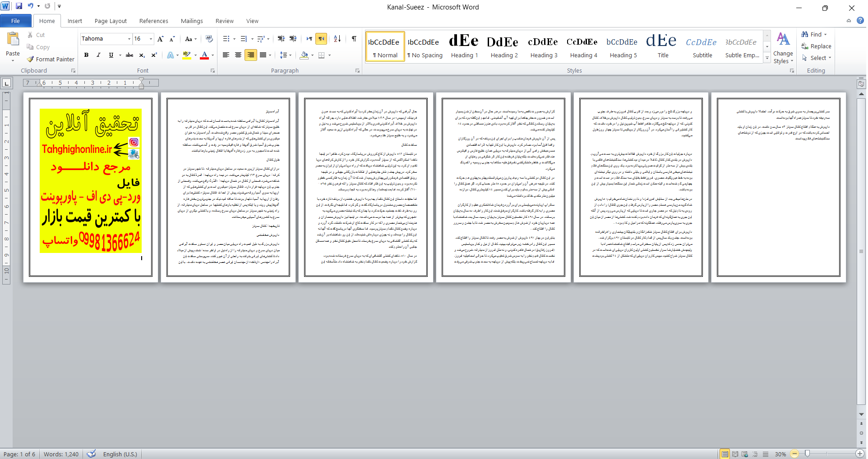Apply subscript formatting
868x459 pixels.
(x=142, y=55)
